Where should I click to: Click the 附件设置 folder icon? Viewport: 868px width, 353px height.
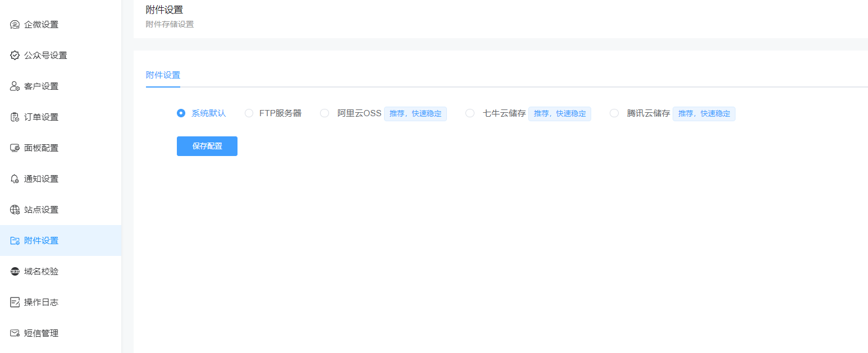point(15,241)
